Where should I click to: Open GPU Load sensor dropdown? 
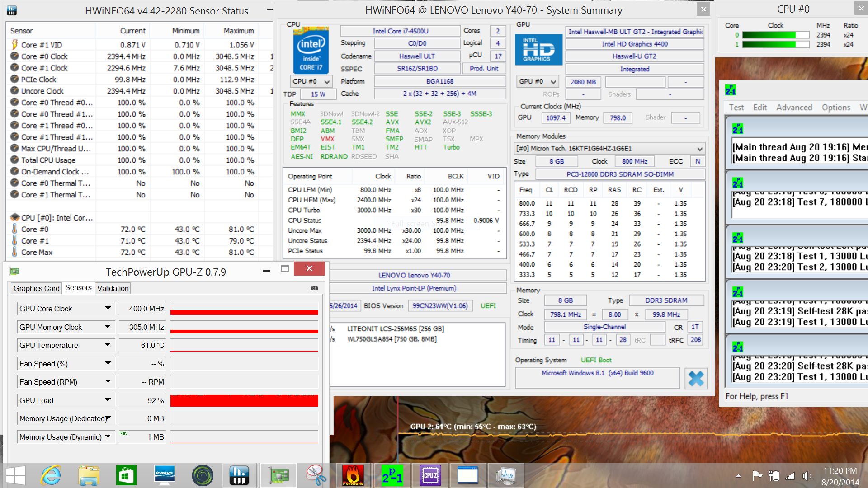(x=108, y=400)
